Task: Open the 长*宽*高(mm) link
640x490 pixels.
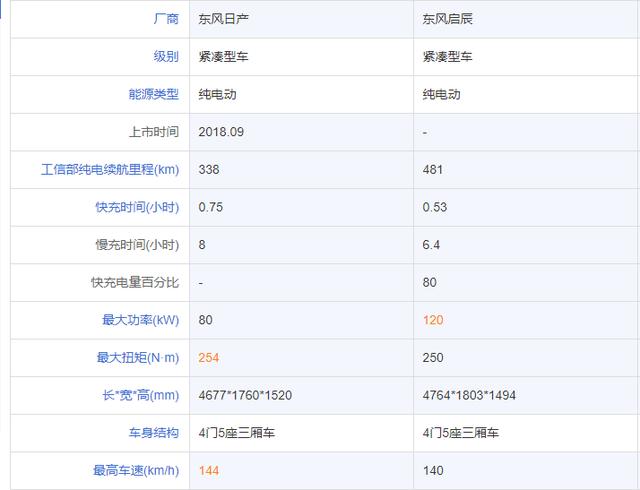Action: click(x=140, y=395)
